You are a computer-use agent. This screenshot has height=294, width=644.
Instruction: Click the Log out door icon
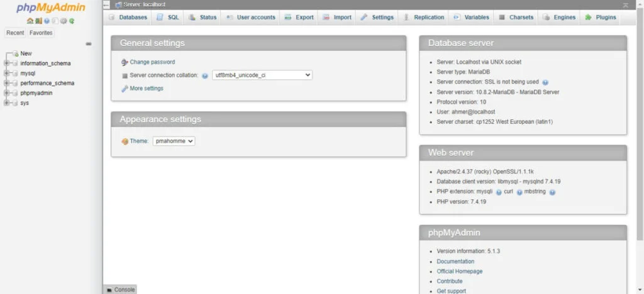(x=38, y=21)
